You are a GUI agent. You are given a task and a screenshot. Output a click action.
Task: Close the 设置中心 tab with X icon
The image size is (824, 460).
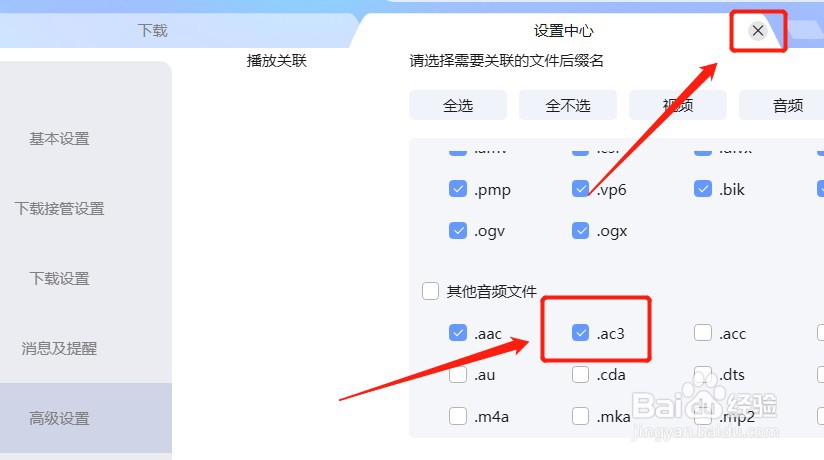[757, 30]
